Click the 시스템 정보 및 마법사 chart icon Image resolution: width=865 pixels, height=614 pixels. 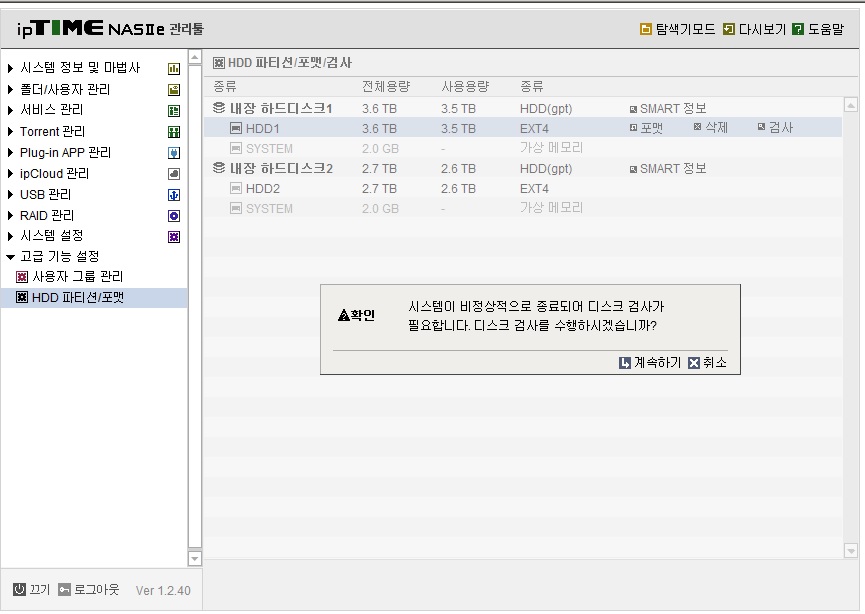click(174, 69)
